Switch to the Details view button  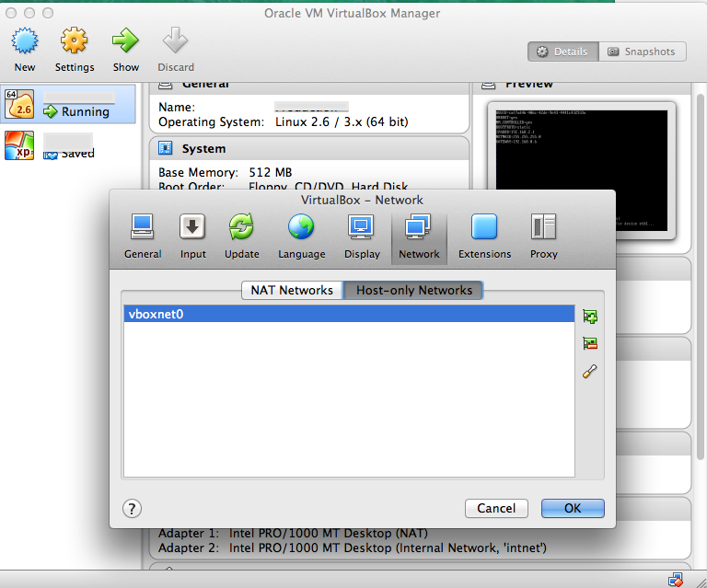[x=563, y=52]
